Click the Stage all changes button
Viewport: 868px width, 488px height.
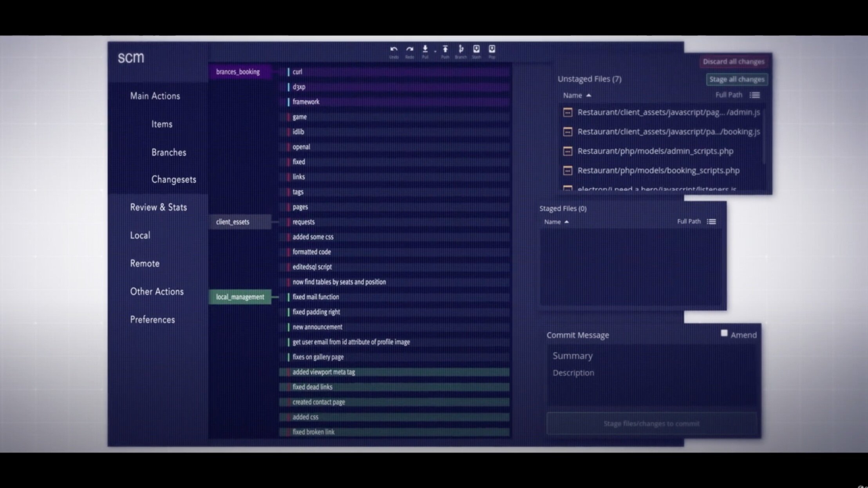tap(736, 80)
